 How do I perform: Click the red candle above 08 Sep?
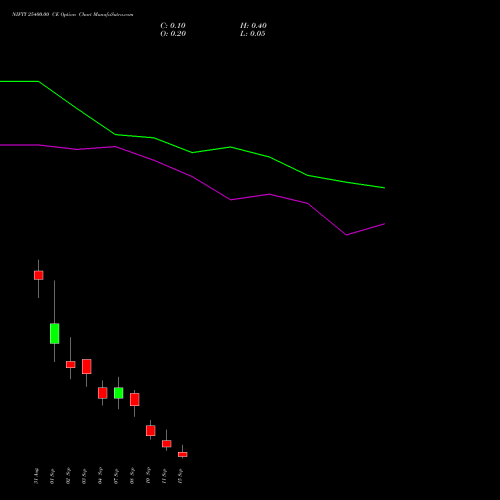[x=135, y=399]
